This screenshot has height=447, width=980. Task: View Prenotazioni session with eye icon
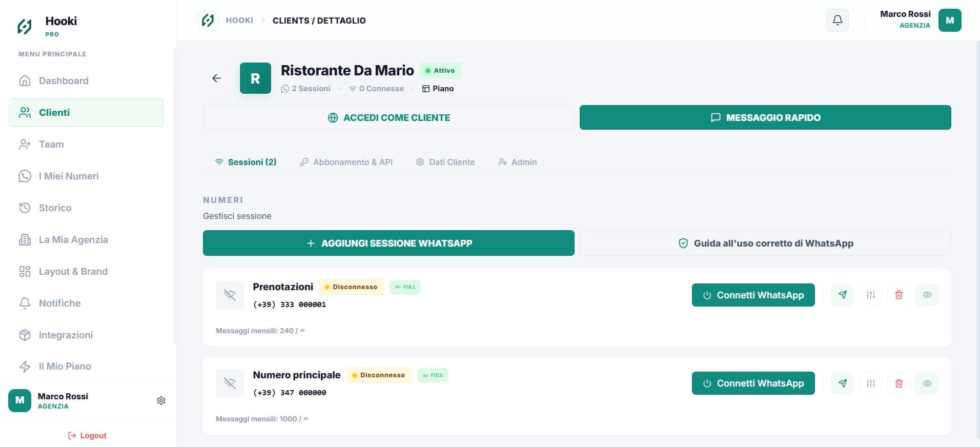927,295
